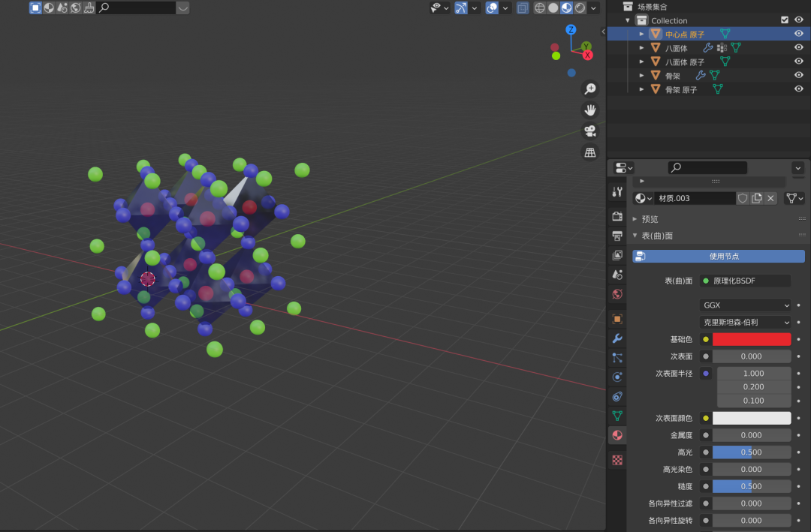Image resolution: width=811 pixels, height=532 pixels.
Task: Open the Scene properties tab
Action: [x=617, y=275]
